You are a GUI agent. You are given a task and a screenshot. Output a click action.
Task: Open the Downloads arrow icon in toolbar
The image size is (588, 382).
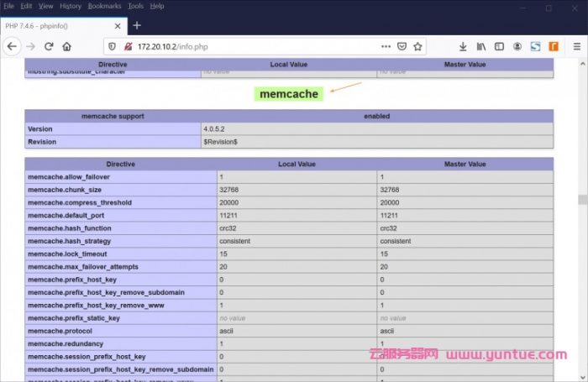463,46
